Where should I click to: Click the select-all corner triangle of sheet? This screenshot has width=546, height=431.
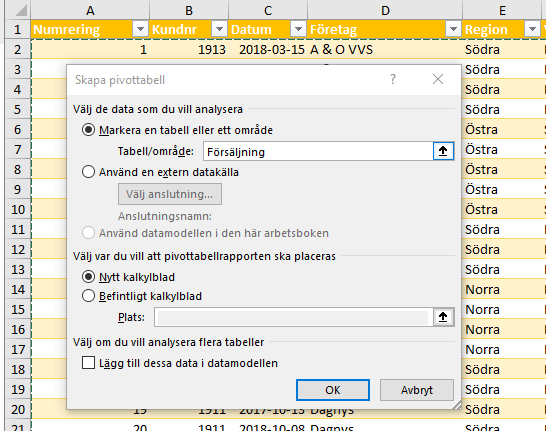21,10
